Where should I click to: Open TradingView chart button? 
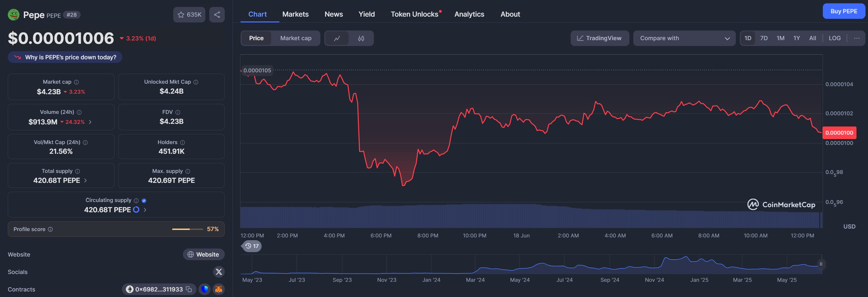pos(599,38)
